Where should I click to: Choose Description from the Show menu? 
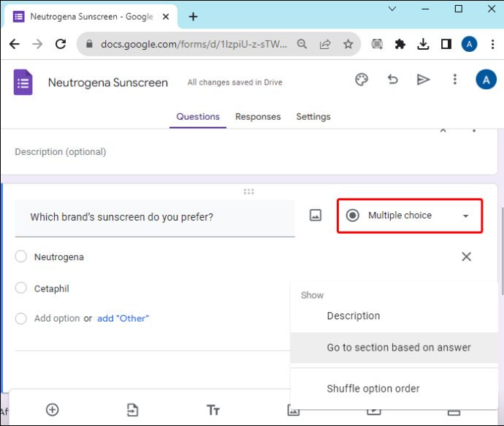coord(394,316)
